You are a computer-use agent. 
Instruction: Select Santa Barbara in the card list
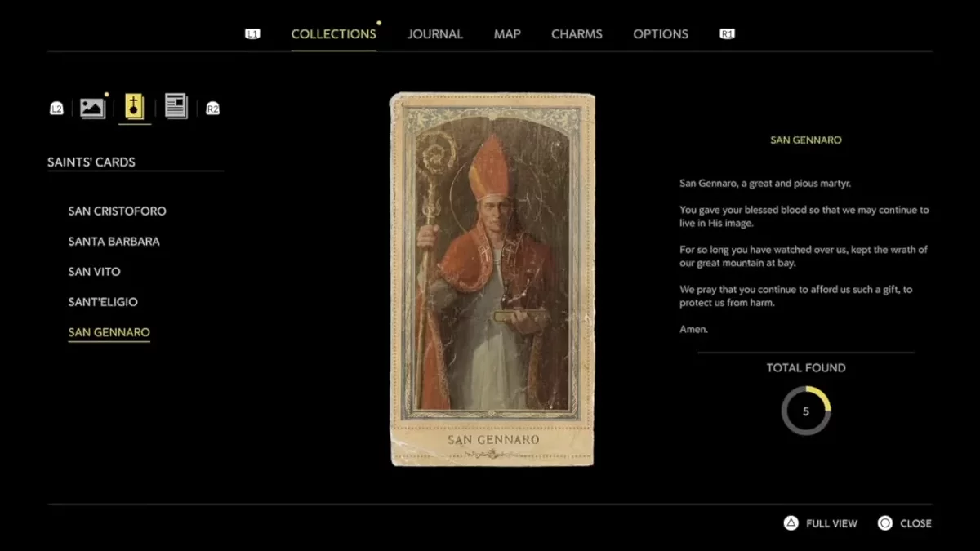[114, 242]
